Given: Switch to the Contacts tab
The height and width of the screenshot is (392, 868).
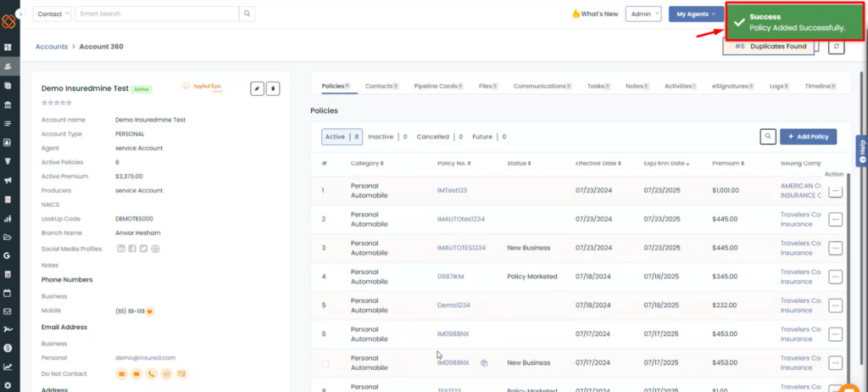Looking at the screenshot, I should pyautogui.click(x=381, y=87).
